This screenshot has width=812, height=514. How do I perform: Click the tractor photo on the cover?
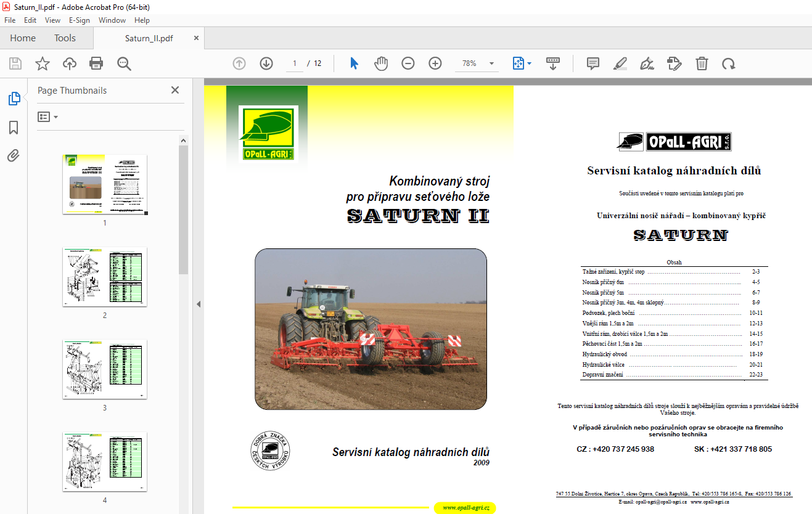tap(371, 329)
